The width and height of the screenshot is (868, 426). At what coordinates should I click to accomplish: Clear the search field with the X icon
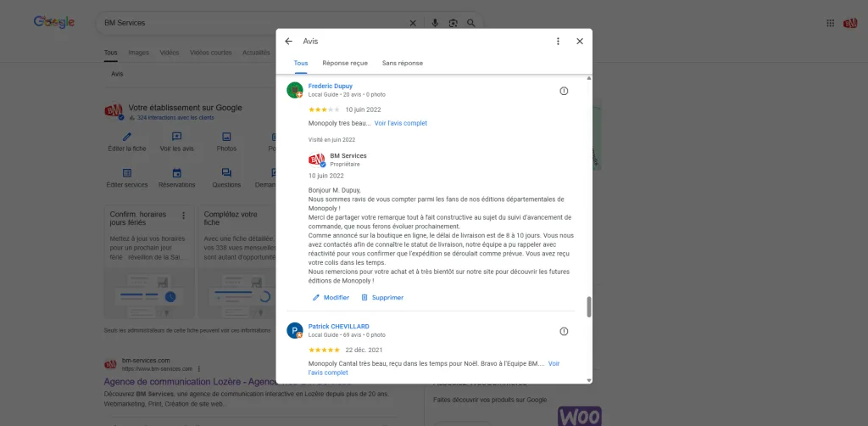[x=413, y=23]
